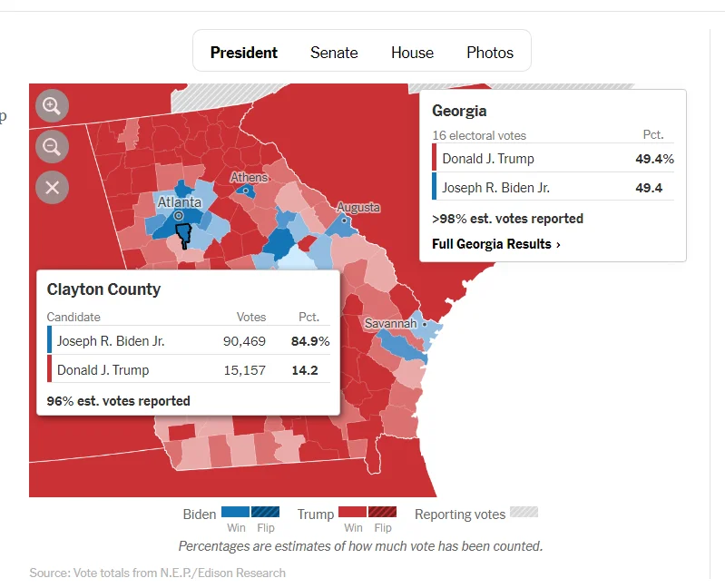Screen dimensions: 725x588
Task: Close the zoomed map view
Action: tap(52, 187)
